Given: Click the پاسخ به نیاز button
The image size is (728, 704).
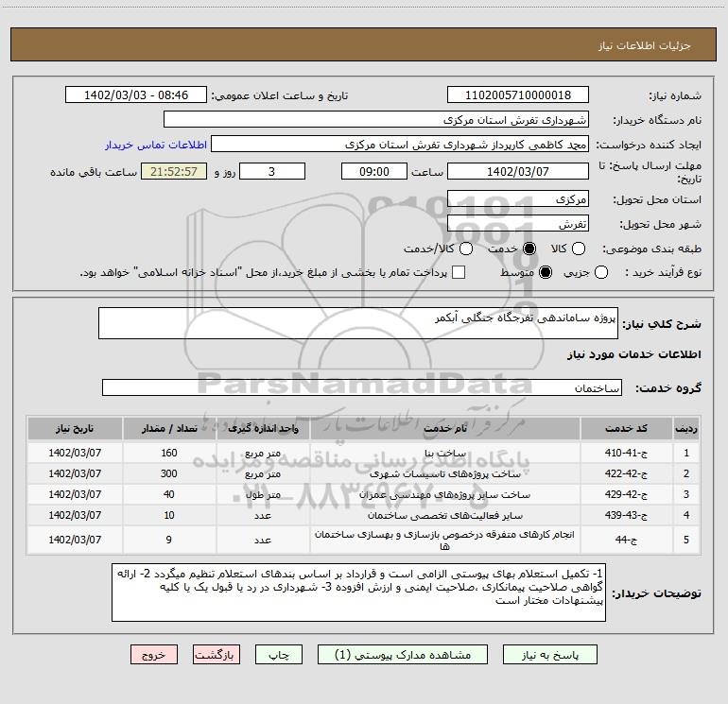Looking at the screenshot, I should [x=549, y=655].
